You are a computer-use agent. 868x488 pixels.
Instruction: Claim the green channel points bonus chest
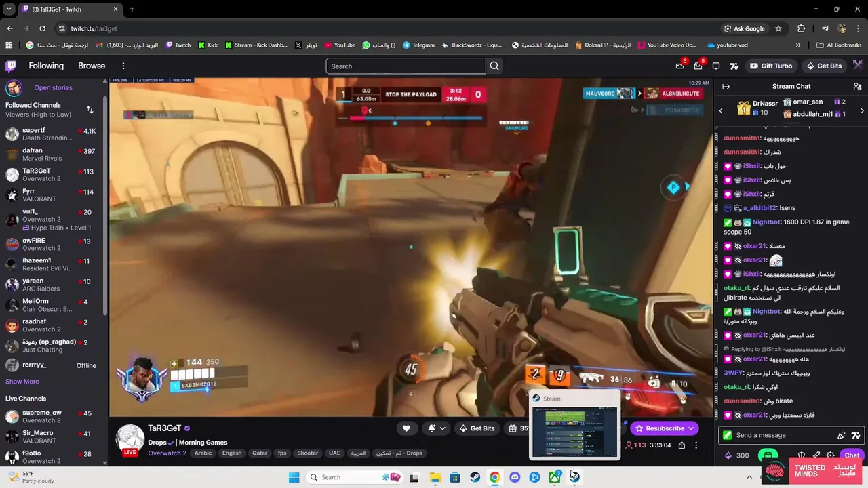pyautogui.click(x=768, y=455)
